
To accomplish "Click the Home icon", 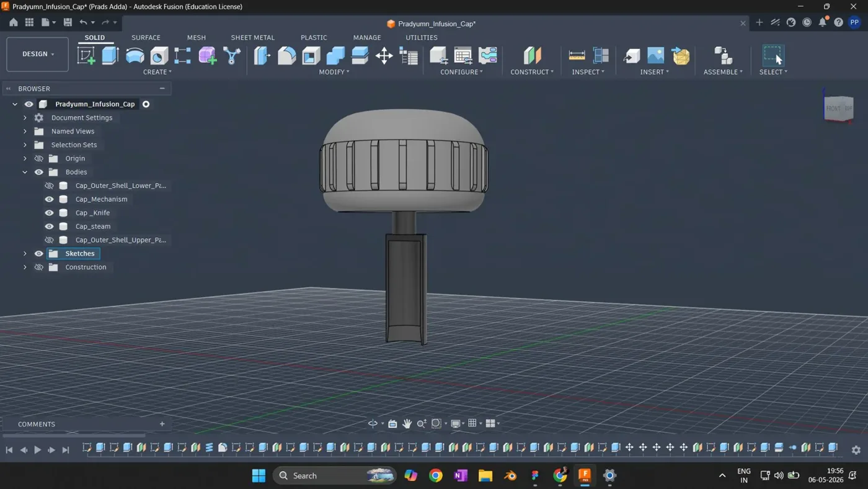I will point(14,22).
